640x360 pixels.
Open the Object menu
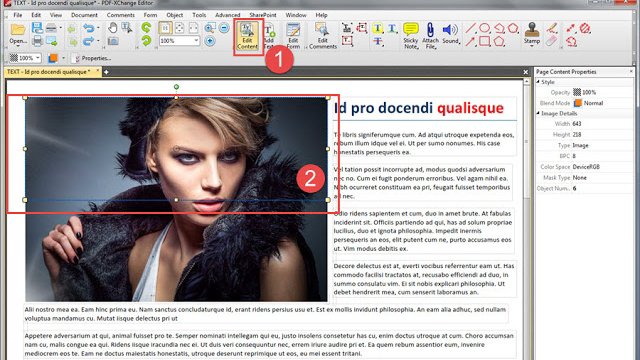(x=175, y=15)
